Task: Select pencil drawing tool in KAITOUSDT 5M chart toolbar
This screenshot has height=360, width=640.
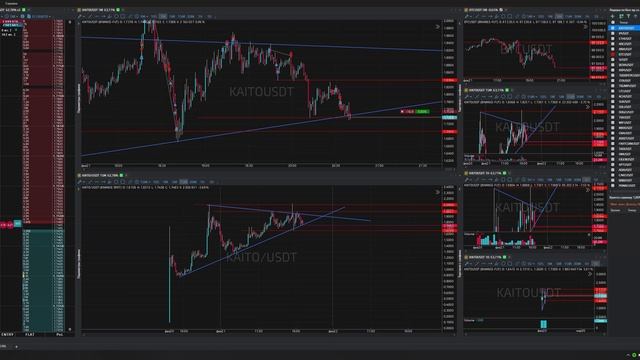Action: tap(80, 16)
